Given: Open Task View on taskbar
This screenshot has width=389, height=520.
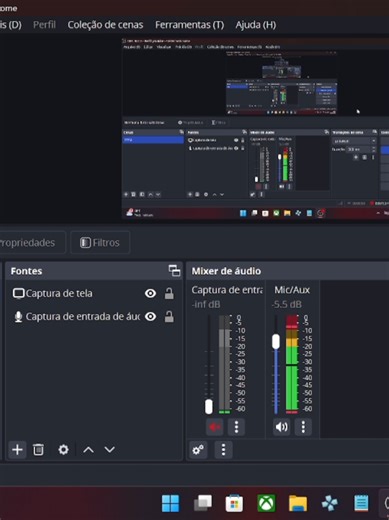Looking at the screenshot, I should click(203, 503).
